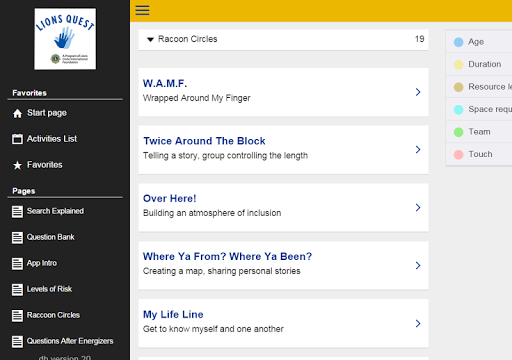Click the document icon beside App Intro

pyautogui.click(x=17, y=264)
